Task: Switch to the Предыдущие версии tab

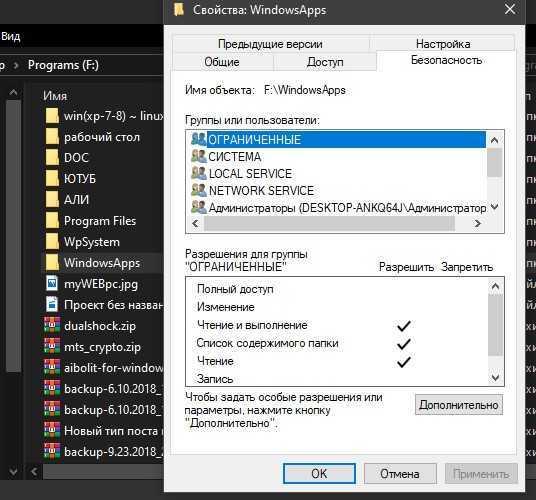Action: (270, 44)
